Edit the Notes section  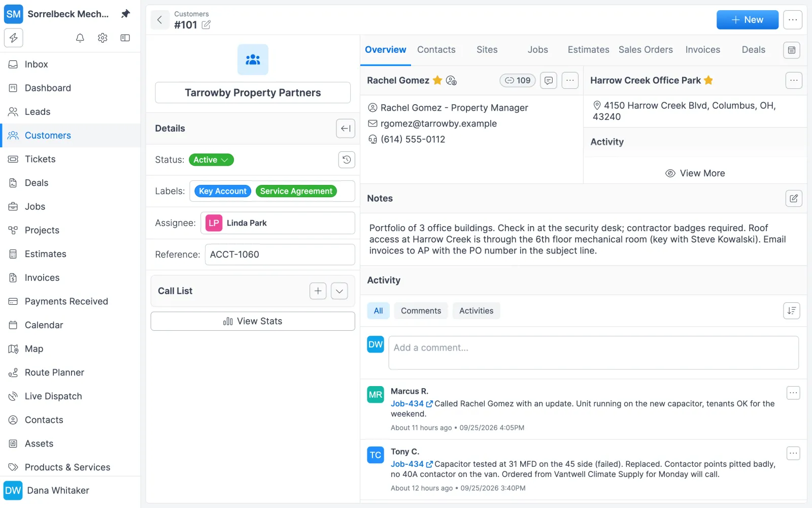coord(794,199)
